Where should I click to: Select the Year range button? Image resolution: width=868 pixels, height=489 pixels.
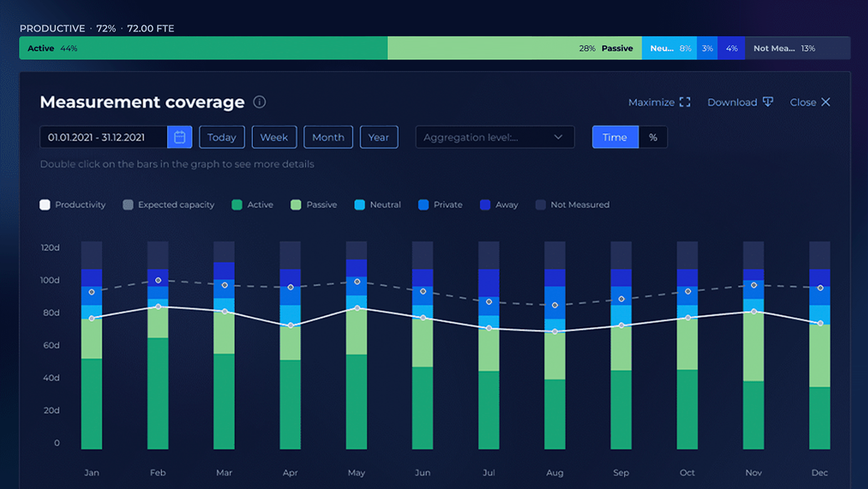[378, 137]
